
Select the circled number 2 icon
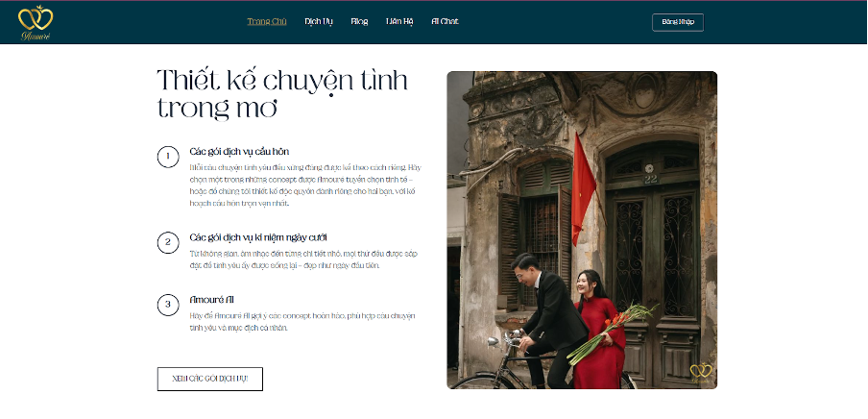tap(168, 243)
